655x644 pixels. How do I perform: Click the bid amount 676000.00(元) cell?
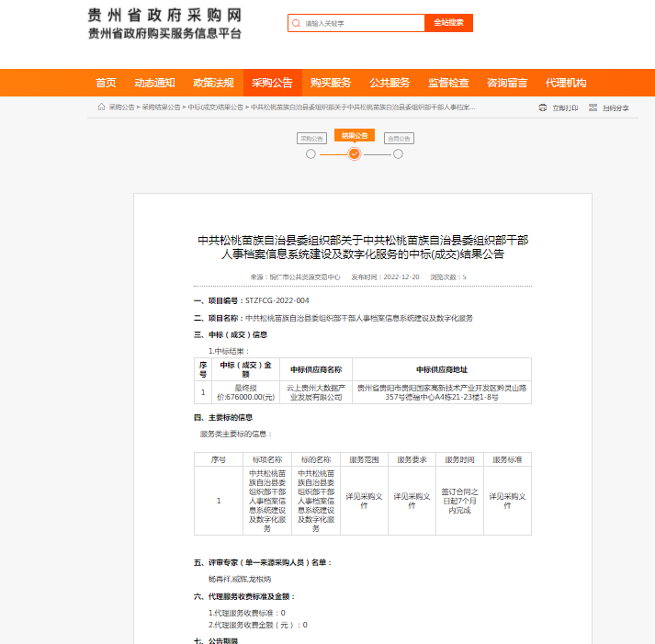[x=245, y=392]
